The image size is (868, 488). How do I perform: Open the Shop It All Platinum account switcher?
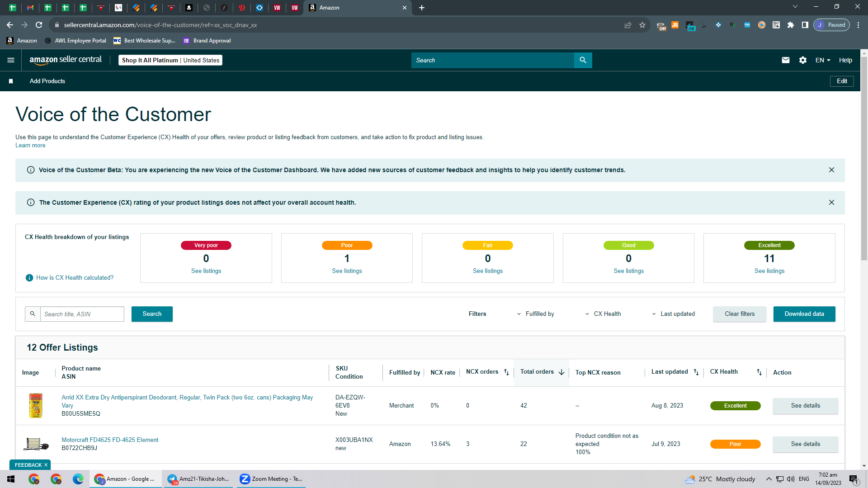pos(170,60)
